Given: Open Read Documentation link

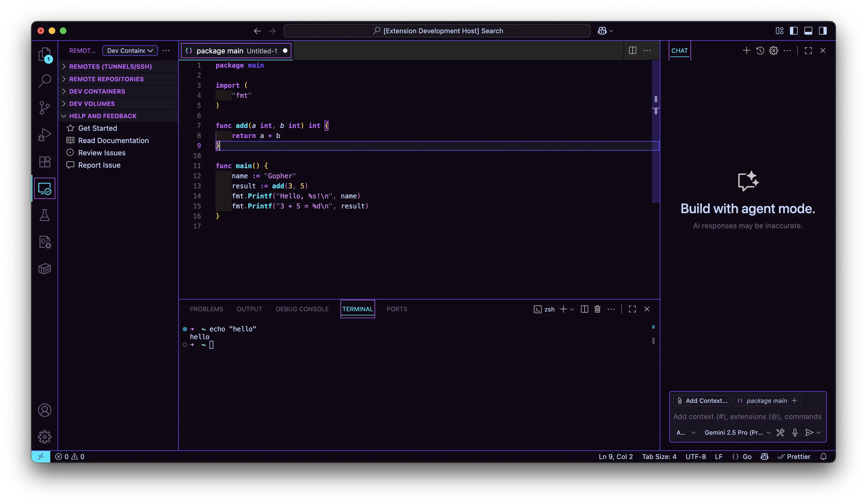Looking at the screenshot, I should click(x=113, y=140).
